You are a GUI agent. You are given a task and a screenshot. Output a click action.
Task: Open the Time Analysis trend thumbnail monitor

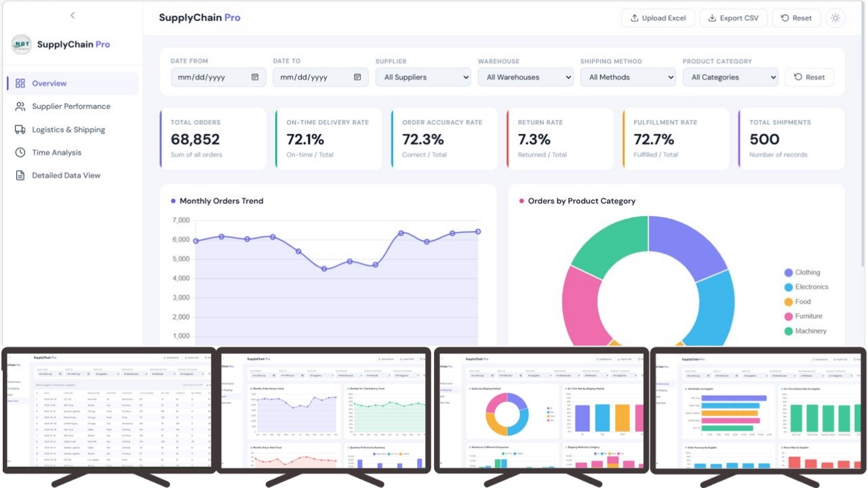(x=323, y=409)
